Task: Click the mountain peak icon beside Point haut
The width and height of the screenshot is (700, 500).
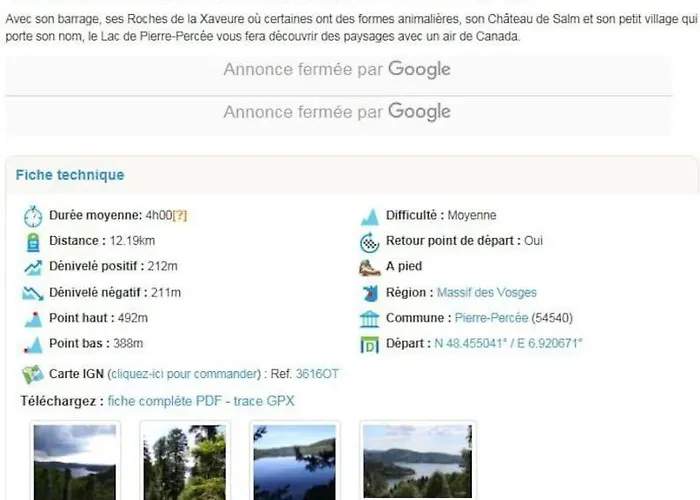Action: pos(33,319)
